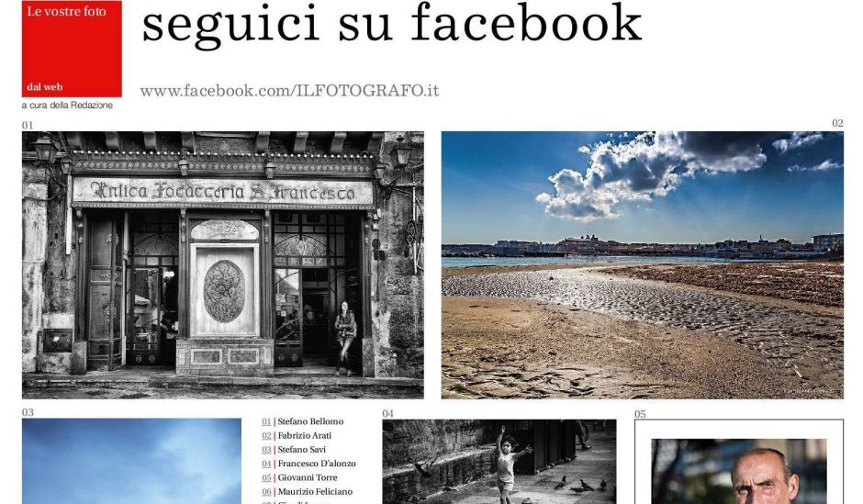Click the red 'Le vostre foto' box
The width and height of the screenshot is (863, 504).
tap(72, 49)
